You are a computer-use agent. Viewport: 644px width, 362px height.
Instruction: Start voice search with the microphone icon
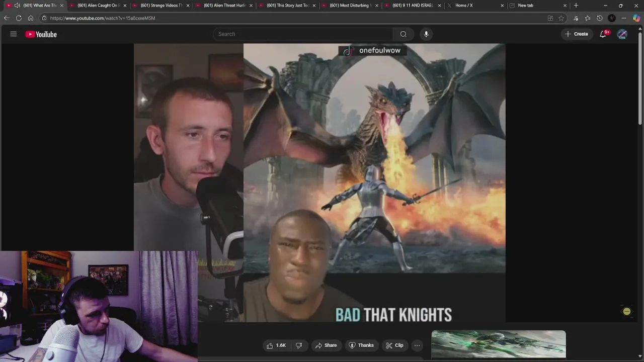426,34
